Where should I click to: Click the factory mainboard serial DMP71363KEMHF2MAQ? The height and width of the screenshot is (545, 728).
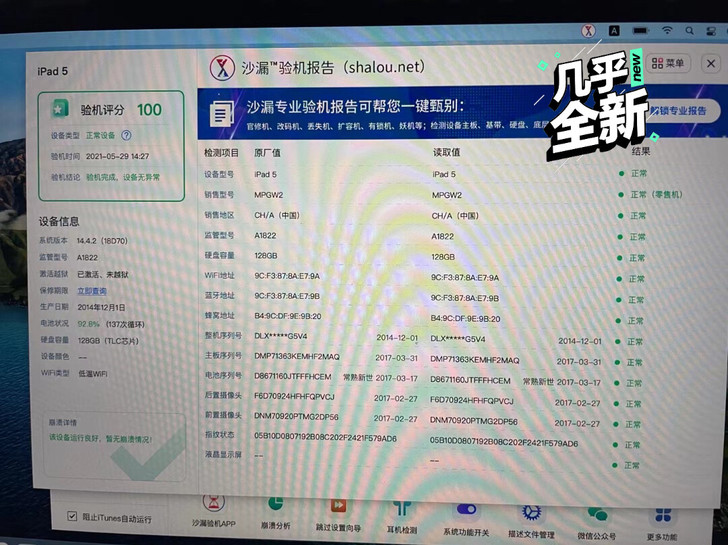coord(297,357)
